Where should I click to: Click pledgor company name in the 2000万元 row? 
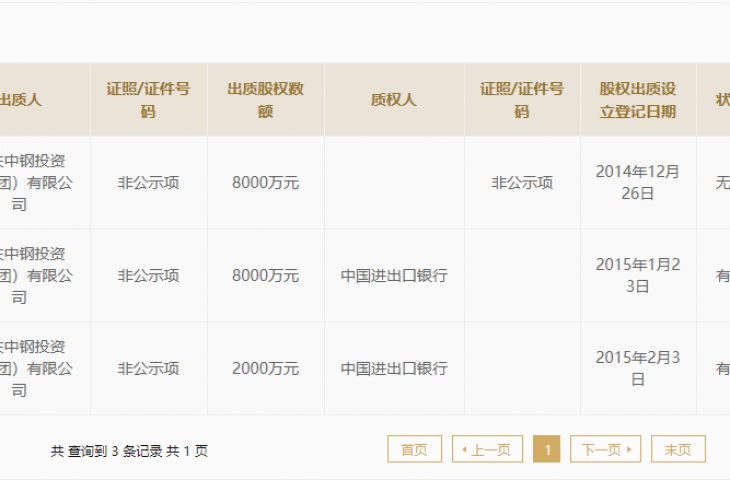pyautogui.click(x=36, y=368)
